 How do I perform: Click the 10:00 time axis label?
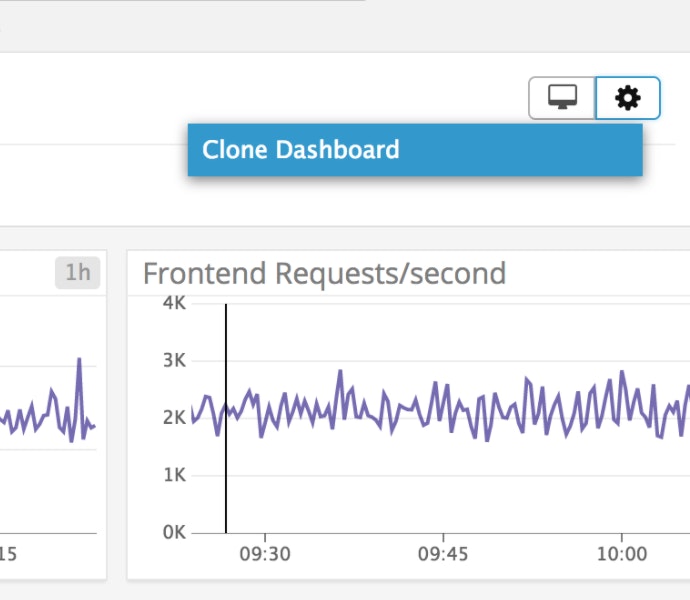(x=622, y=554)
